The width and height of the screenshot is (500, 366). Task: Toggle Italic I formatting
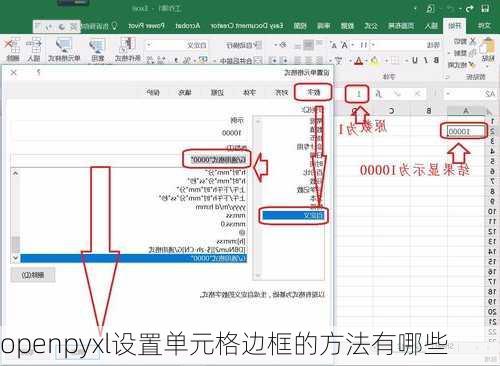(426, 60)
